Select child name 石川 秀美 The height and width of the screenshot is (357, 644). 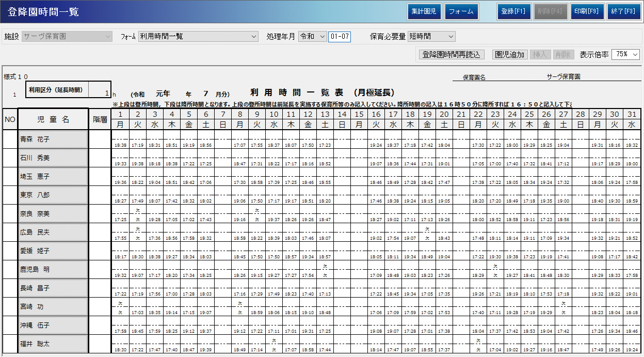point(53,158)
